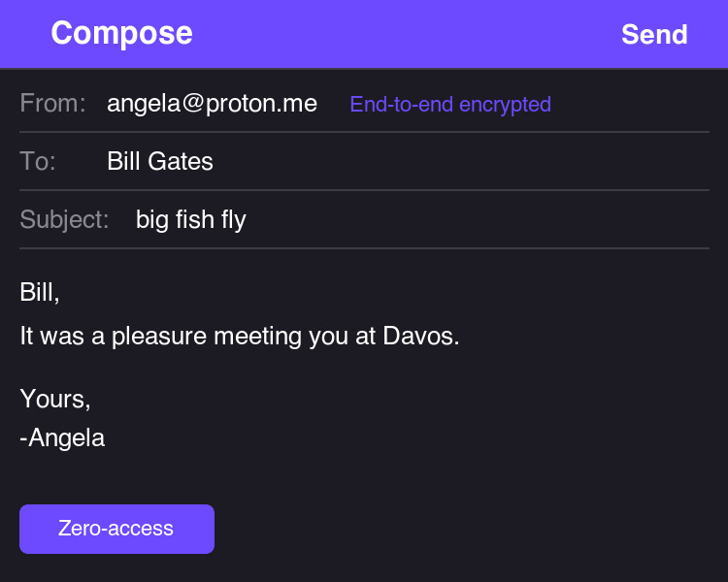Place cursor on the Yours, line
This screenshot has width=728, height=582.
(x=55, y=399)
